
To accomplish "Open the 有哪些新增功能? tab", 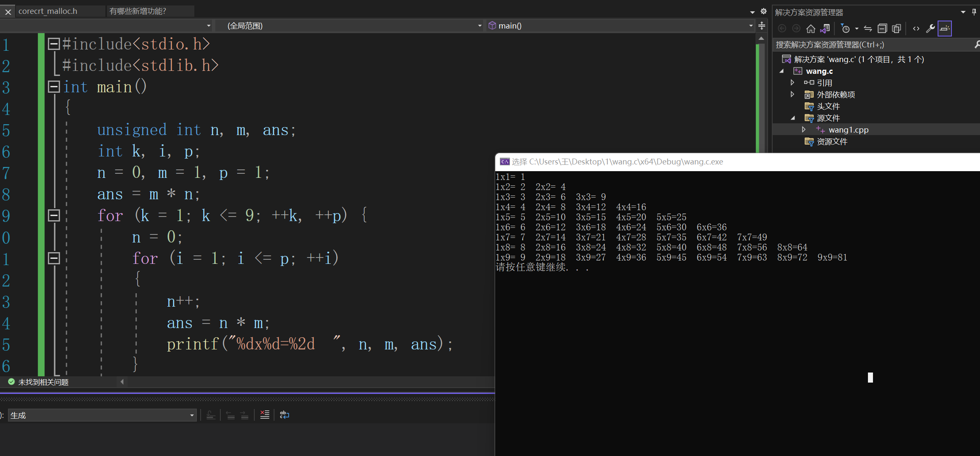I will (138, 11).
